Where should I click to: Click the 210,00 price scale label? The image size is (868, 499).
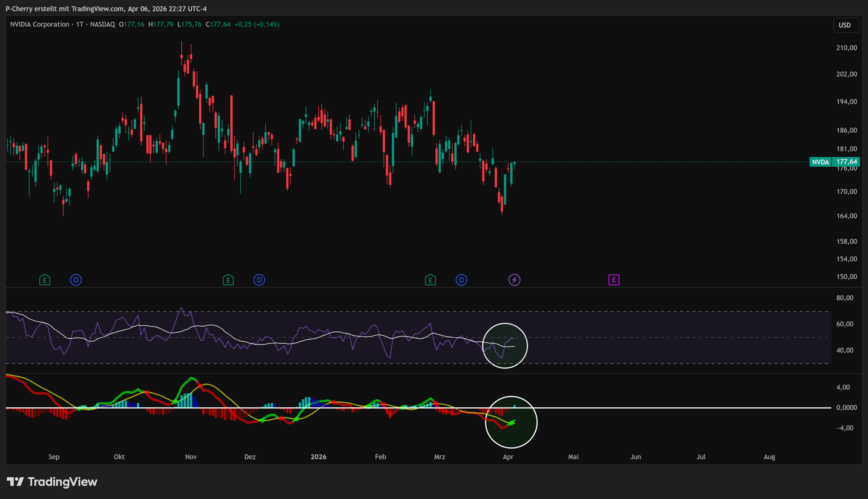tap(846, 48)
